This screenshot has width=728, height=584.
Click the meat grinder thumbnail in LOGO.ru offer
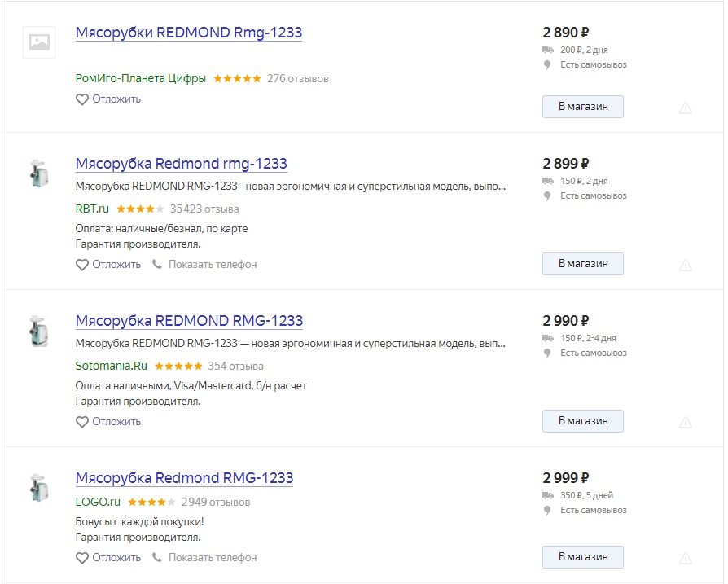click(x=38, y=487)
